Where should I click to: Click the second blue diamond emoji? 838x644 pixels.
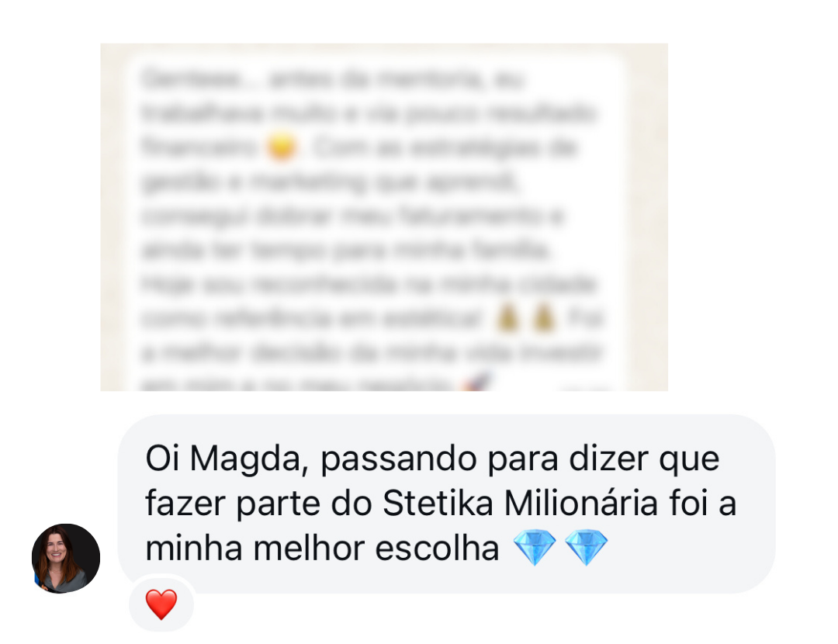[587, 547]
